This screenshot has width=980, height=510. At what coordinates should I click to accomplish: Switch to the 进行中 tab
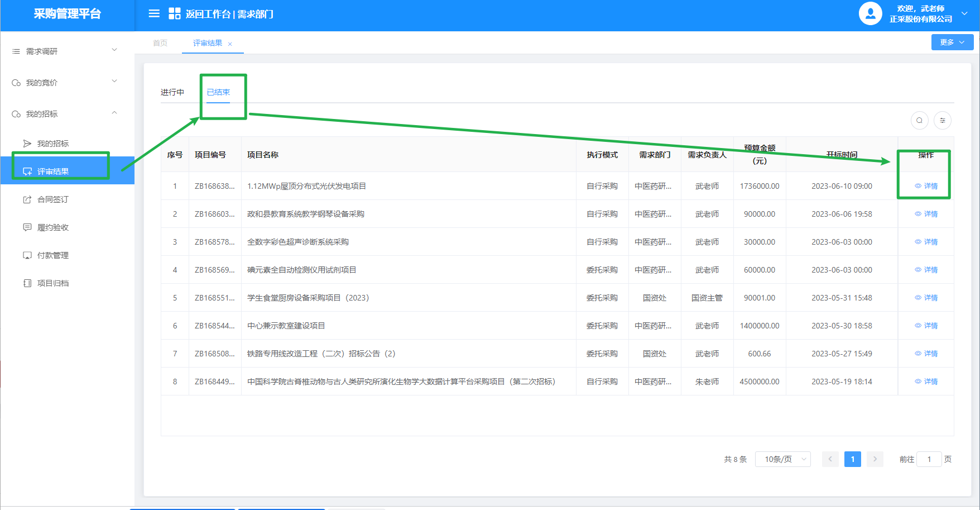[172, 92]
